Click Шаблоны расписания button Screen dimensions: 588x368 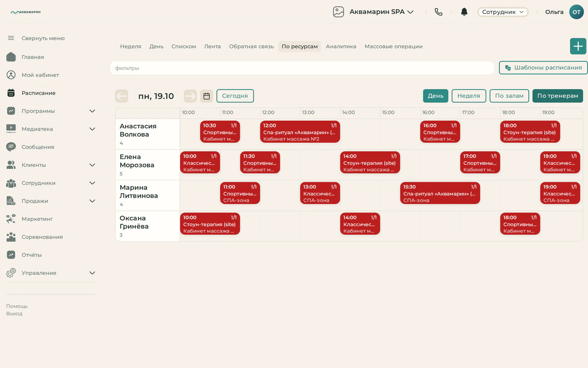tap(543, 68)
